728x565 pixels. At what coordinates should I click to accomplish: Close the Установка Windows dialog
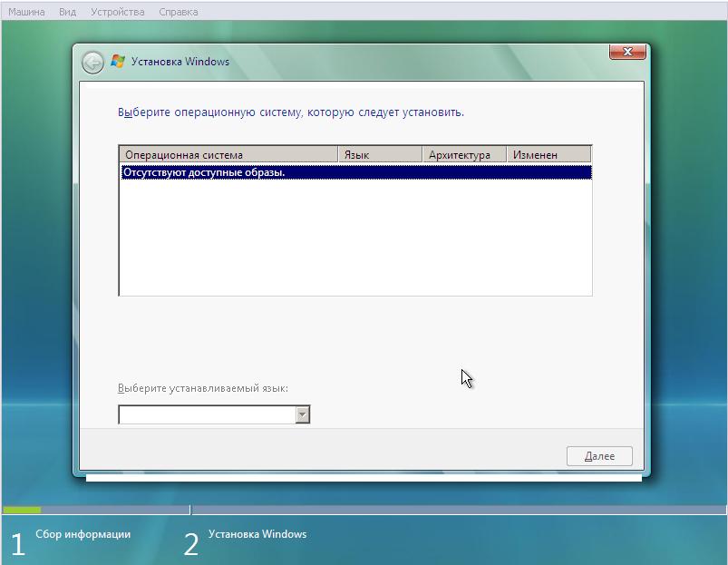coord(627,52)
